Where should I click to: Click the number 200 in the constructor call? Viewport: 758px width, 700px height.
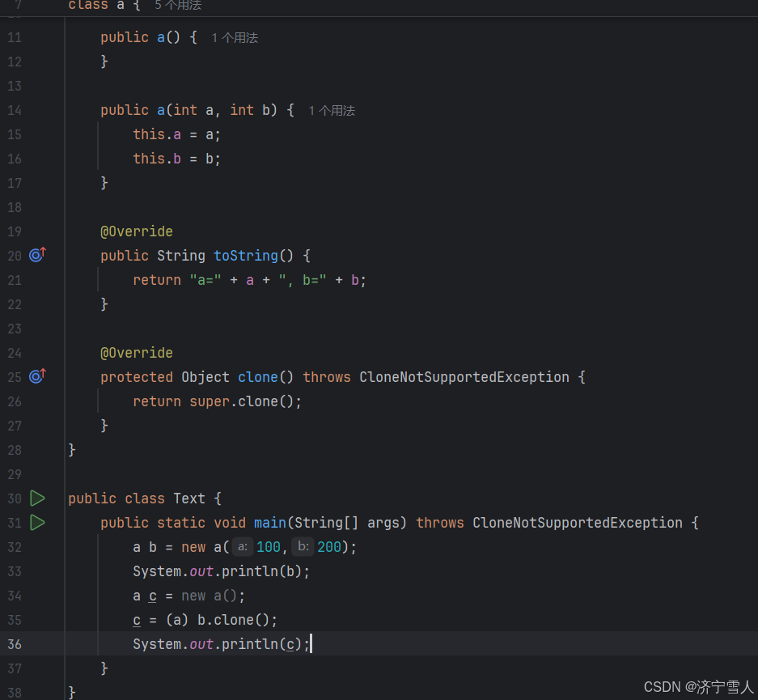coord(329,547)
